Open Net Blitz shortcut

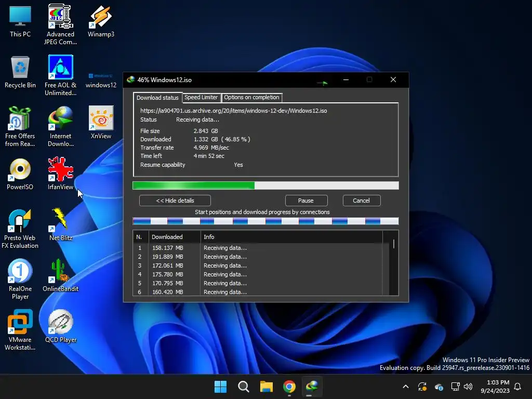[60, 224]
